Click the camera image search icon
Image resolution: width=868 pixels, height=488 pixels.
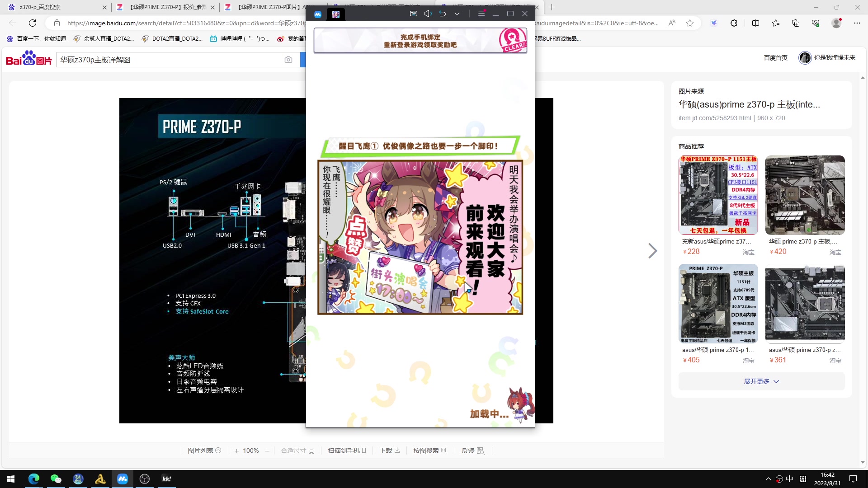288,60
